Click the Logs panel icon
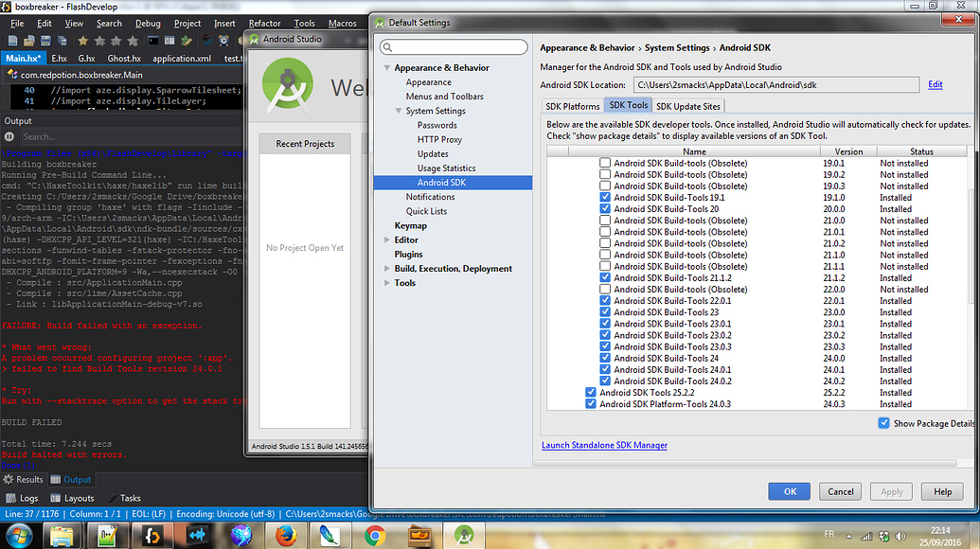980x549 pixels. coord(10,499)
